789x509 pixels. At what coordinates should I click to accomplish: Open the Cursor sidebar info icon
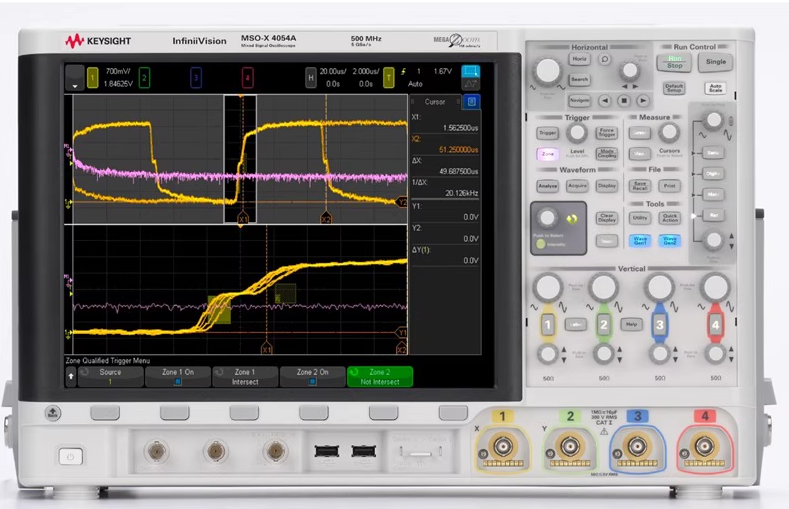[x=471, y=102]
